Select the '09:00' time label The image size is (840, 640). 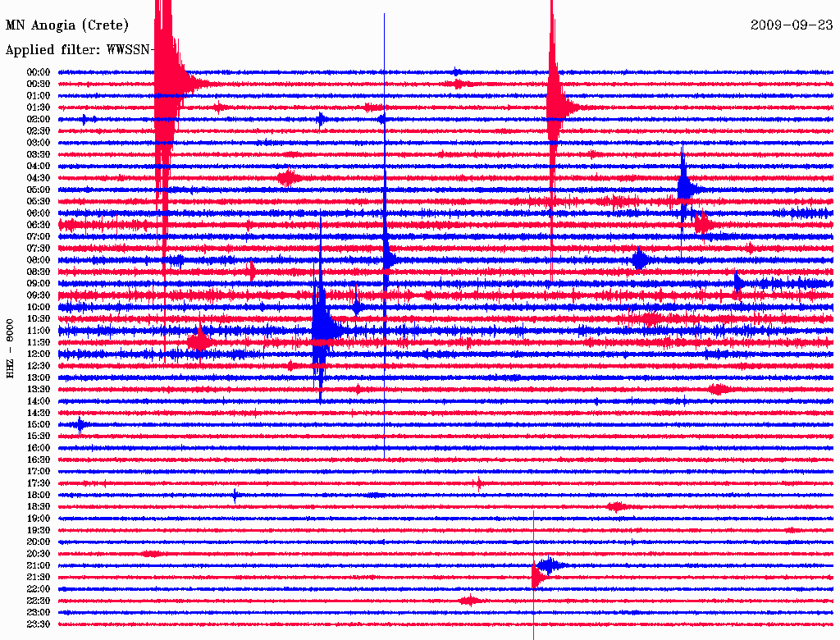[x=39, y=284]
